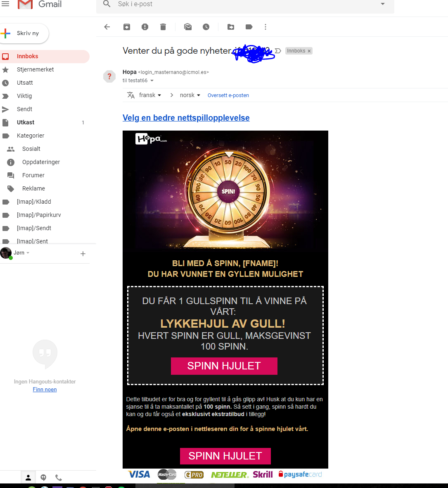Viewport: 448px width, 488px height.
Task: Go back to inbox with arrow
Action: 107,27
